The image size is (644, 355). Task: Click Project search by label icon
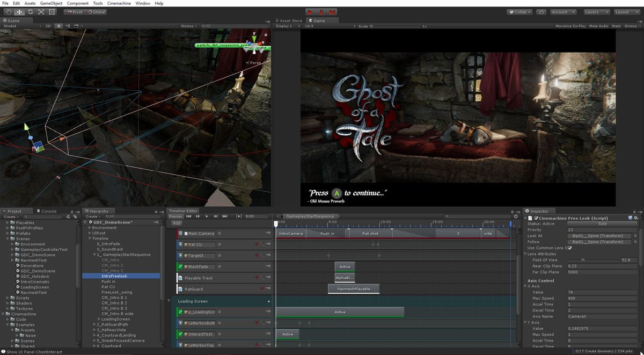click(74, 217)
